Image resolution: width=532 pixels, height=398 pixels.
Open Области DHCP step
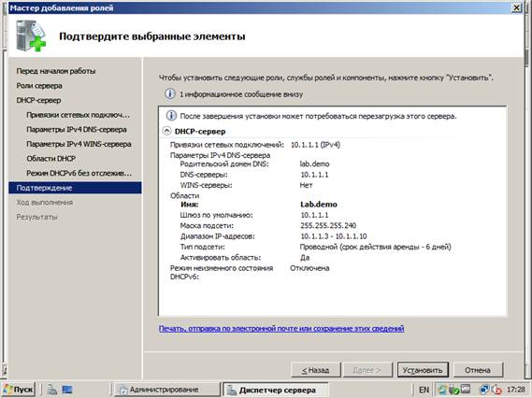point(50,159)
